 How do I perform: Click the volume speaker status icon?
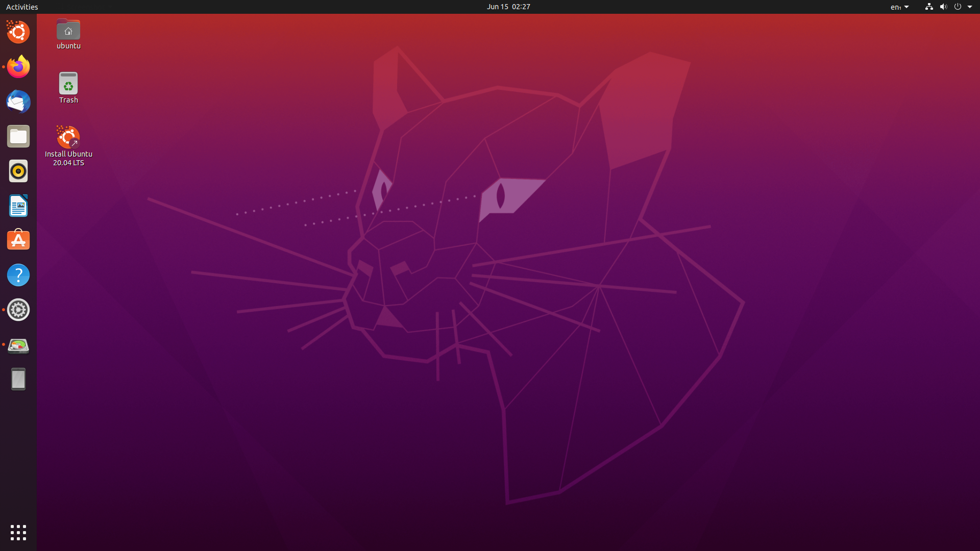943,7
